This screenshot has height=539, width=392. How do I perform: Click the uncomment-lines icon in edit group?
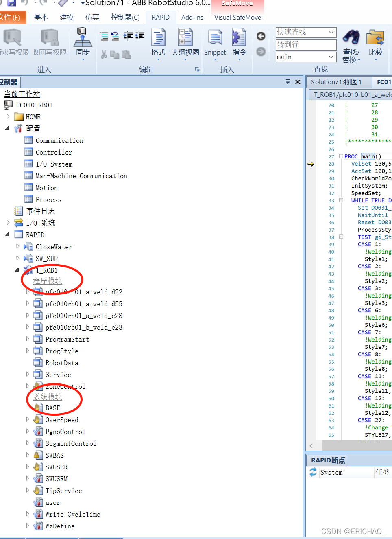115,36
